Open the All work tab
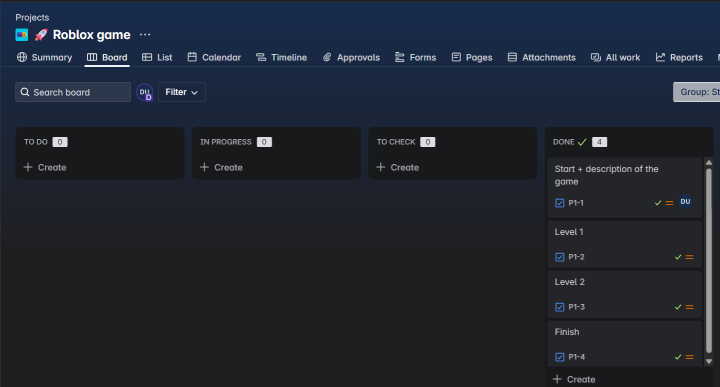Viewport: 720px width, 387px height. point(615,57)
